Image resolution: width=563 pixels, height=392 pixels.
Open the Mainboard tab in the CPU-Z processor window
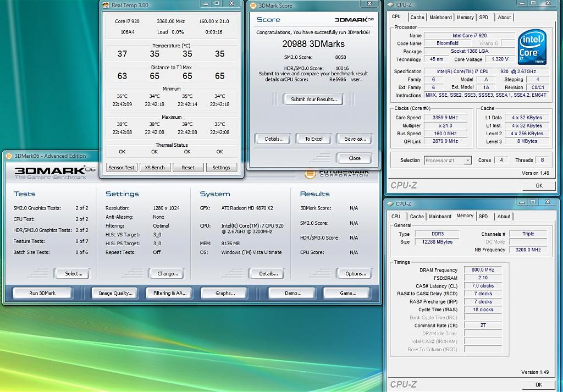[x=440, y=17]
